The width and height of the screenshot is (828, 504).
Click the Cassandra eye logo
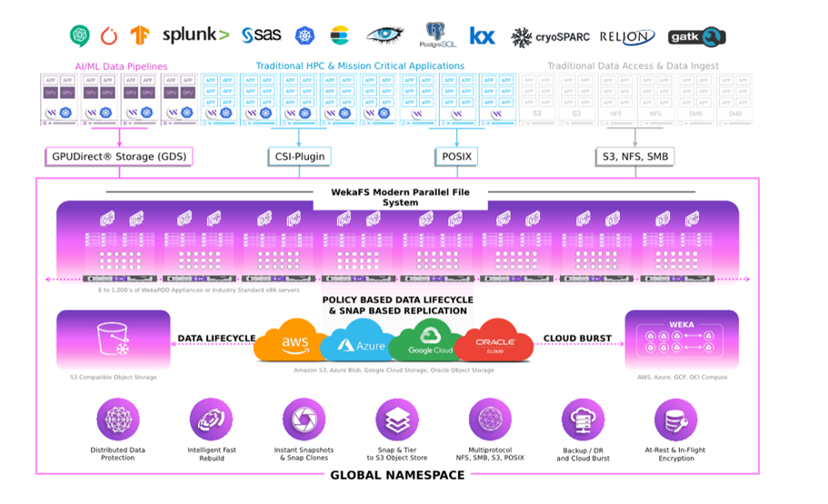385,35
